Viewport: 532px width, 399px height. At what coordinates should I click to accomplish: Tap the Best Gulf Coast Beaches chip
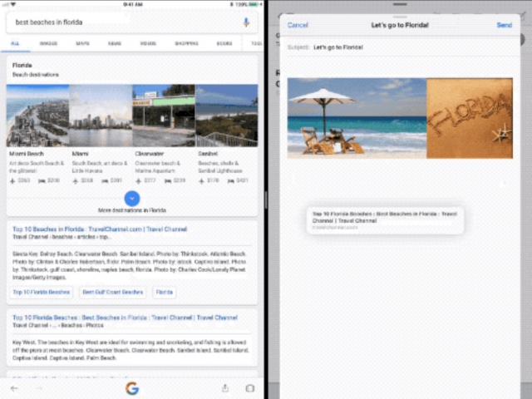tap(113, 292)
